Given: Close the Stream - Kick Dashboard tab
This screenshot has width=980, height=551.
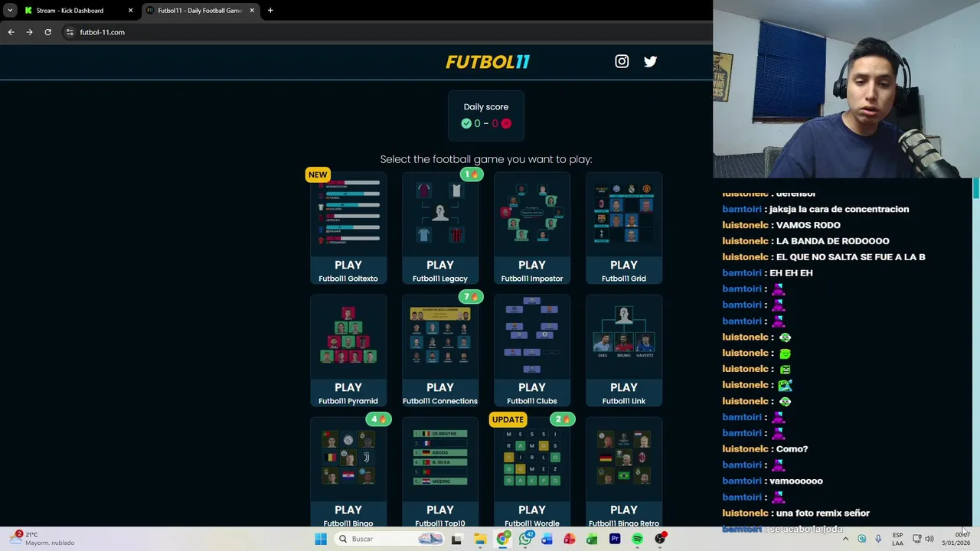Looking at the screenshot, I should [x=130, y=11].
